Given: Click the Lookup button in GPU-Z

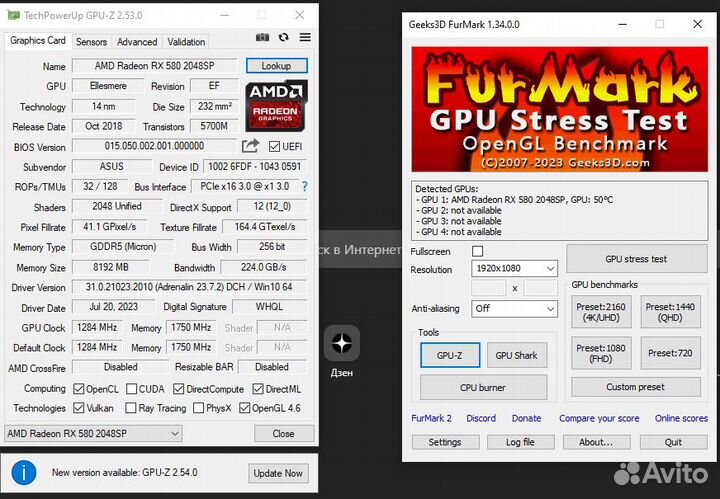Looking at the screenshot, I should [276, 66].
